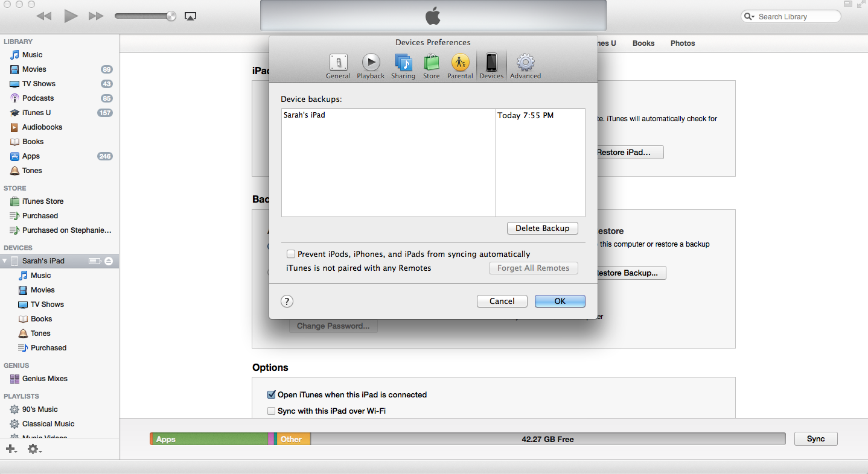
Task: Confirm preferences by clicking OK
Action: (x=559, y=301)
